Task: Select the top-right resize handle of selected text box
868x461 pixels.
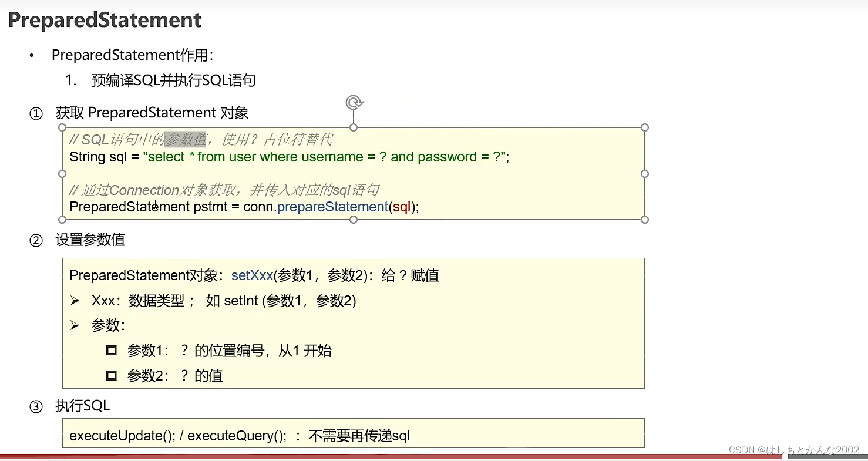Action: pos(645,127)
